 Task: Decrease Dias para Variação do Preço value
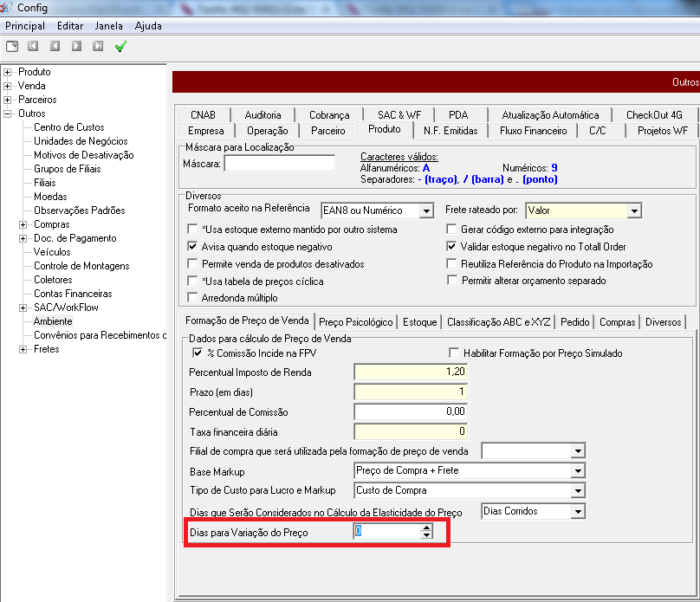(x=425, y=536)
